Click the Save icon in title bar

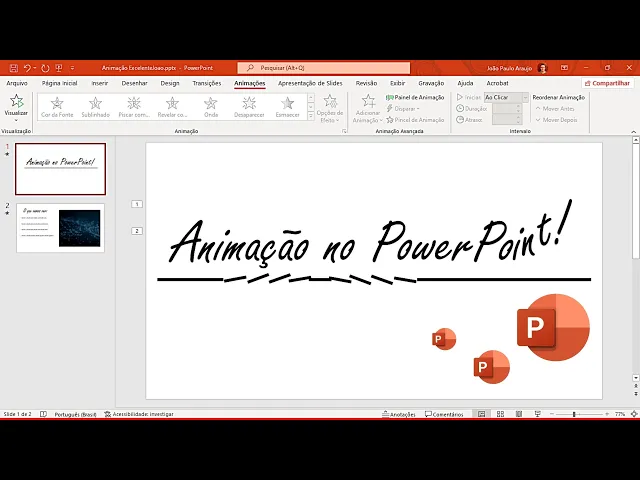pos(13,68)
